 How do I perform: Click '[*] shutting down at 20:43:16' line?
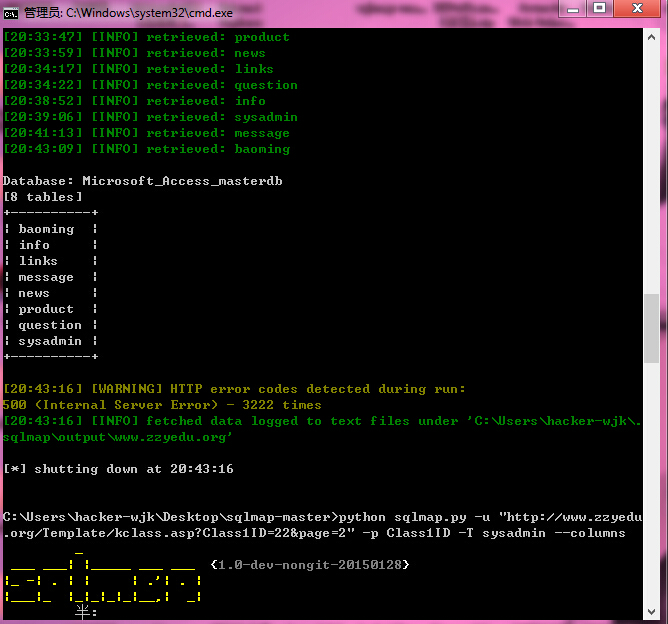(118, 469)
